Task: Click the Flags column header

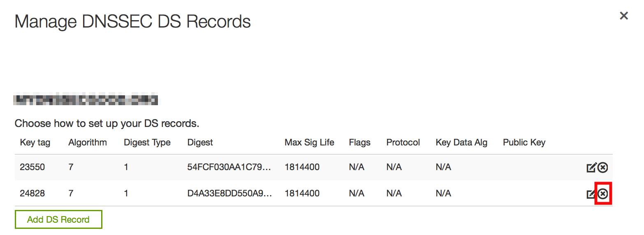Action: click(360, 143)
